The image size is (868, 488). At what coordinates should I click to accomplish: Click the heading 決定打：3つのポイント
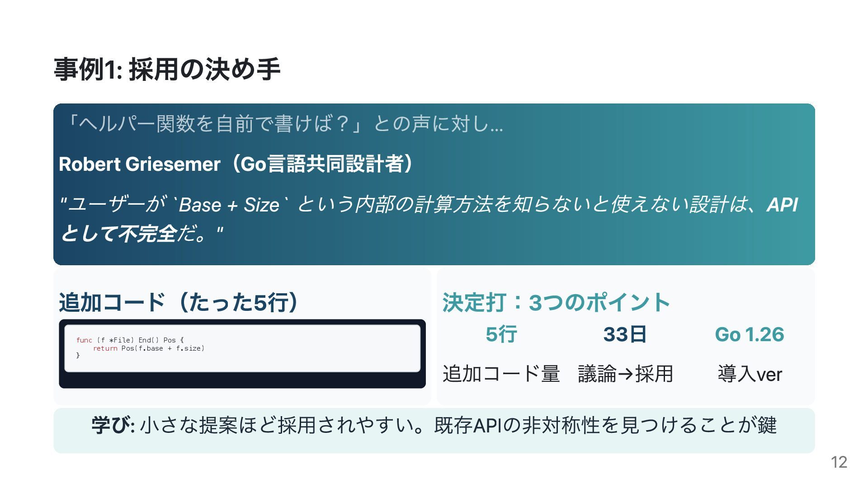pyautogui.click(x=556, y=302)
